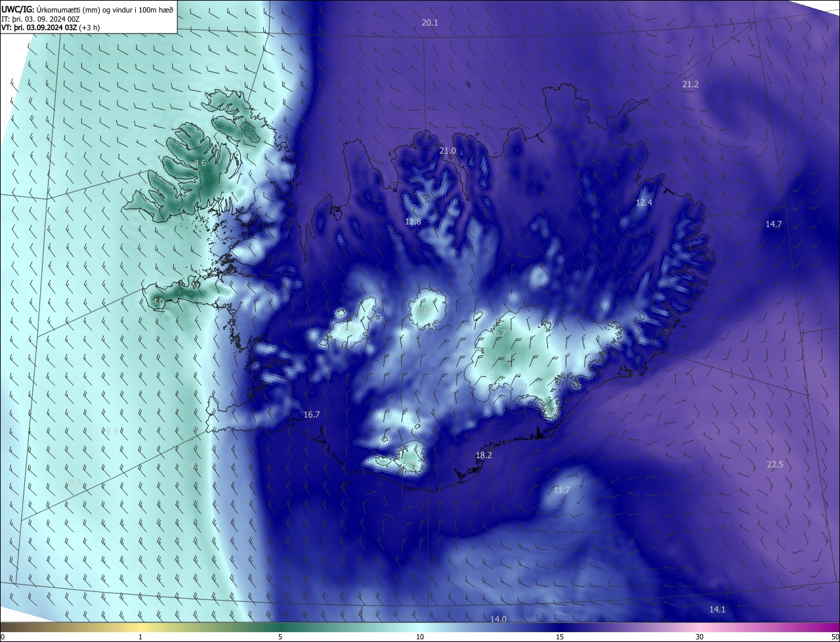Select the 20.1 value label on the map

point(430,22)
